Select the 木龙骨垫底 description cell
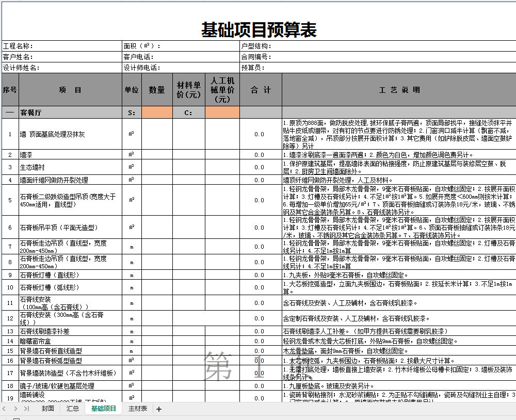The image size is (516, 420). click(399, 351)
